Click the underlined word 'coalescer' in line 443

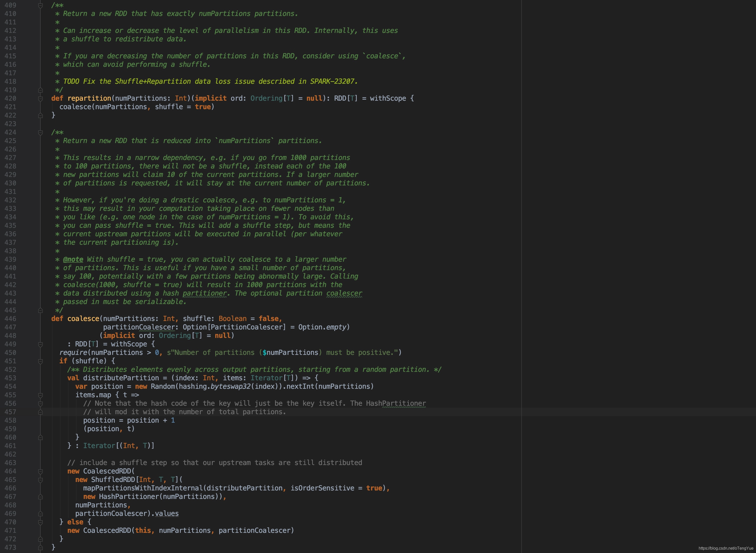point(344,293)
